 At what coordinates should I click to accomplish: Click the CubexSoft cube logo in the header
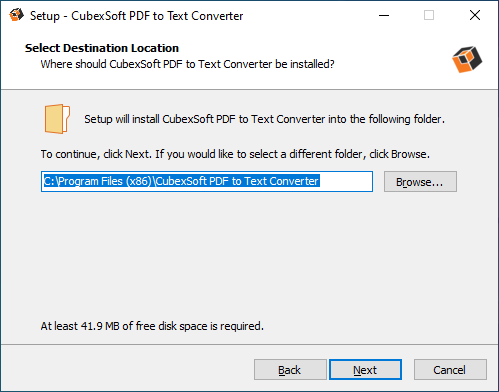[467, 59]
